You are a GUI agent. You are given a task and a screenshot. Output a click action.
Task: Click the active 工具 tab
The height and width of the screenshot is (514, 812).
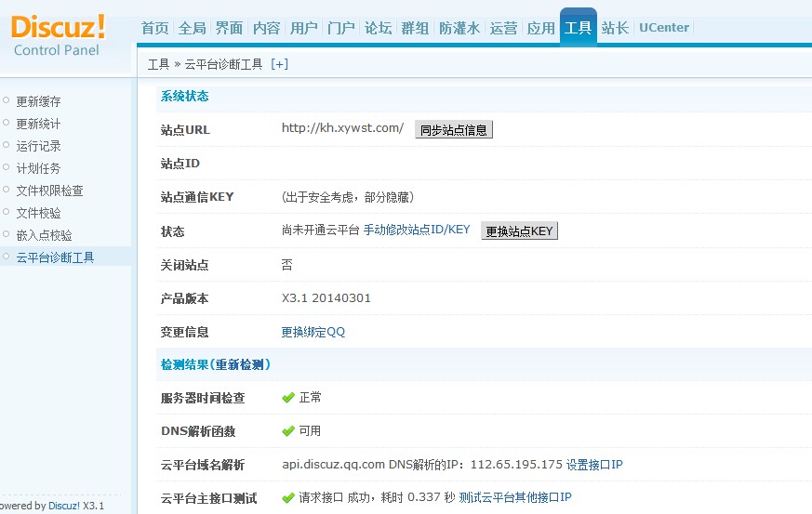578,28
